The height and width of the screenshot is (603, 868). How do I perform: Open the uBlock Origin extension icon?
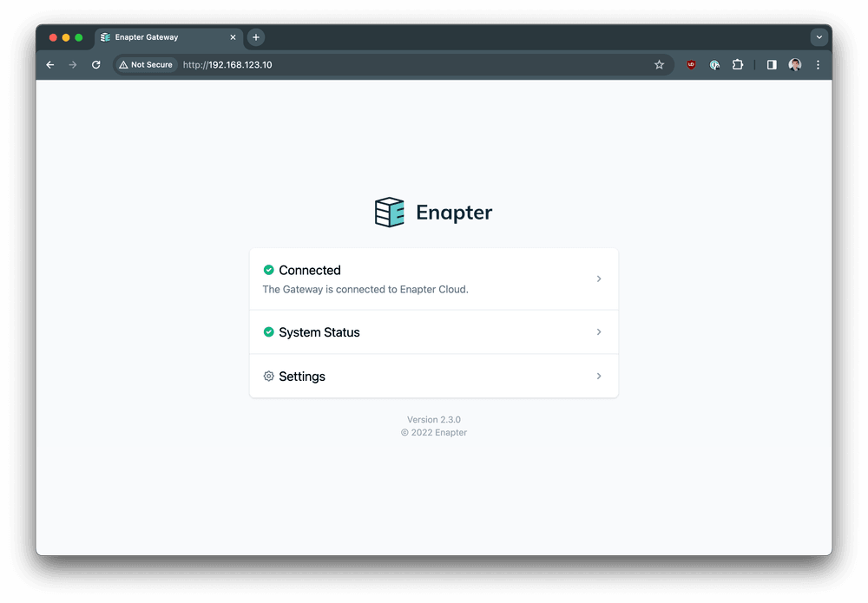coord(690,64)
